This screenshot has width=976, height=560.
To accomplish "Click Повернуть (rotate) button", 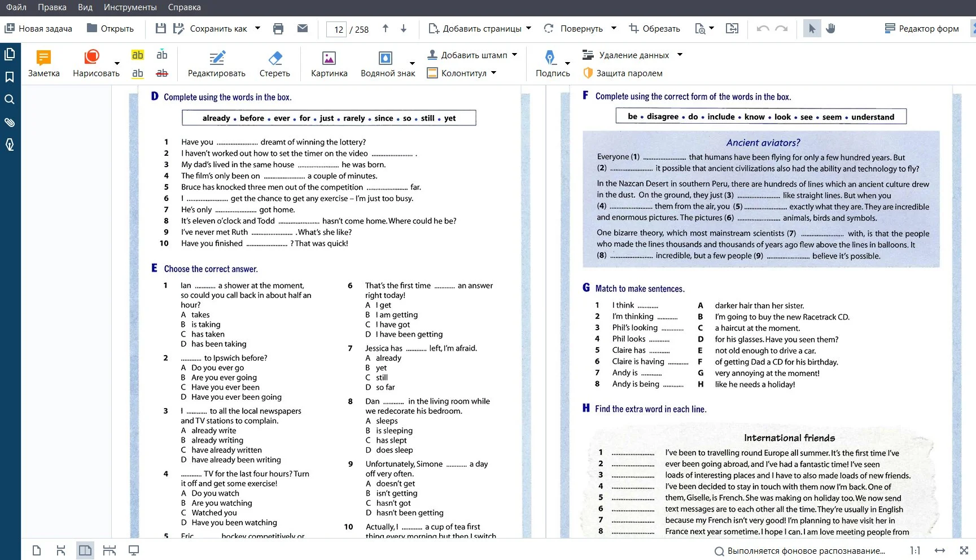I will coord(574,28).
